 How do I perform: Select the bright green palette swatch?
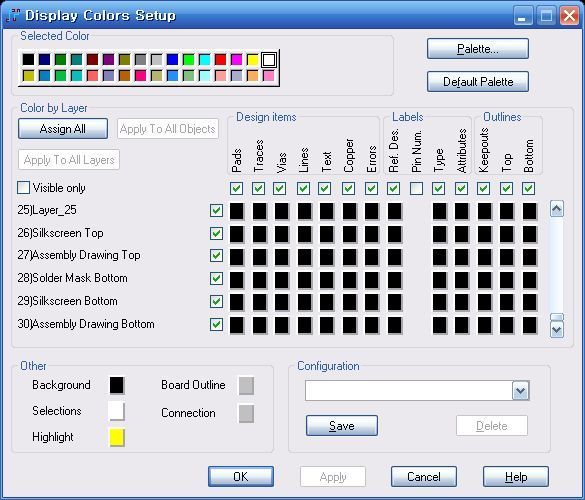click(x=188, y=60)
